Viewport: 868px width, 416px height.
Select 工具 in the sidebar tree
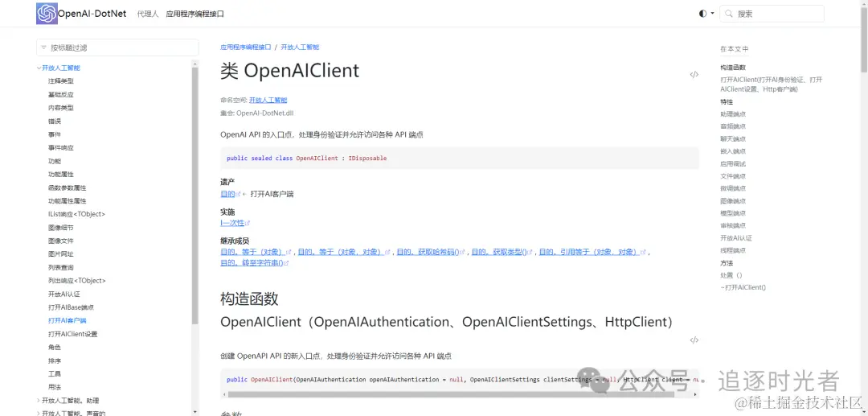pos(55,374)
